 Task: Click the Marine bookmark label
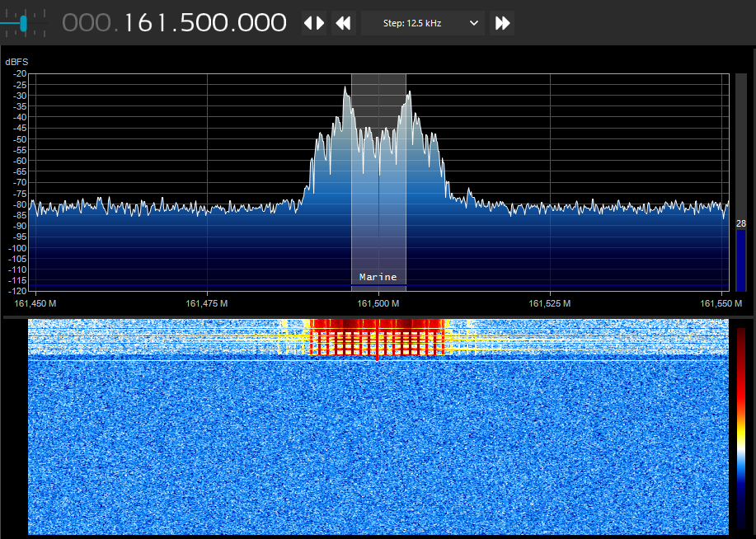378,277
